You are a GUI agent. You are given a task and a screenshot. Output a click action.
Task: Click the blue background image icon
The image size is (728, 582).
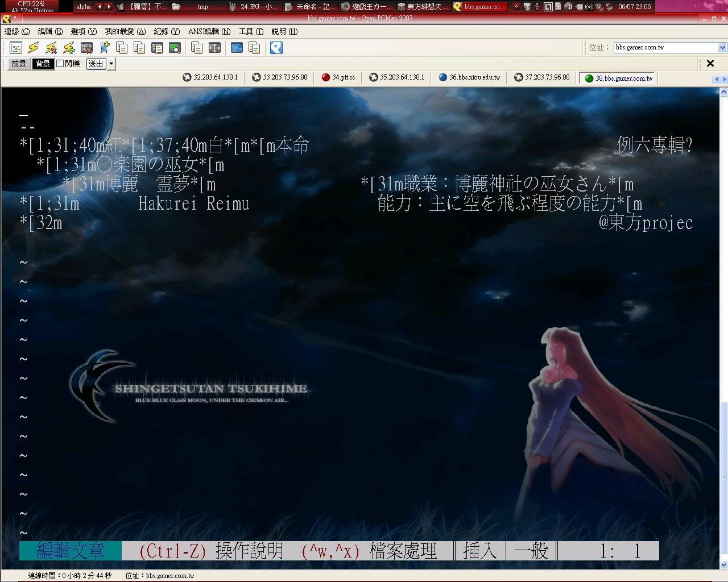(x=237, y=48)
